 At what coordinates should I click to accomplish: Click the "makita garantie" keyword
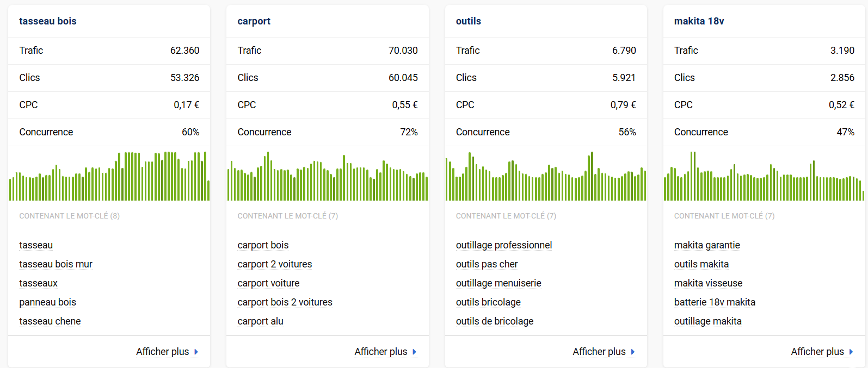click(706, 245)
